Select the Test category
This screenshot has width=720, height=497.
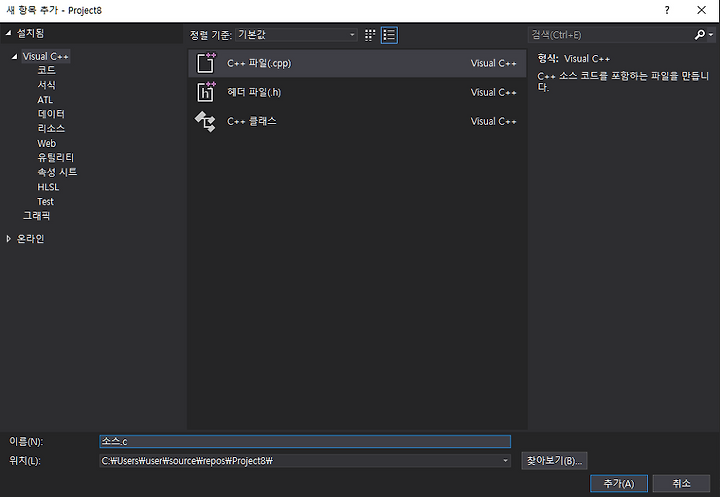(x=45, y=202)
